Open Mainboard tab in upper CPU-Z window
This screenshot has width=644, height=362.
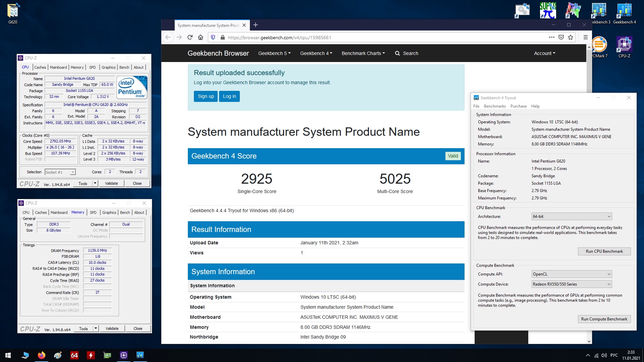click(x=58, y=67)
